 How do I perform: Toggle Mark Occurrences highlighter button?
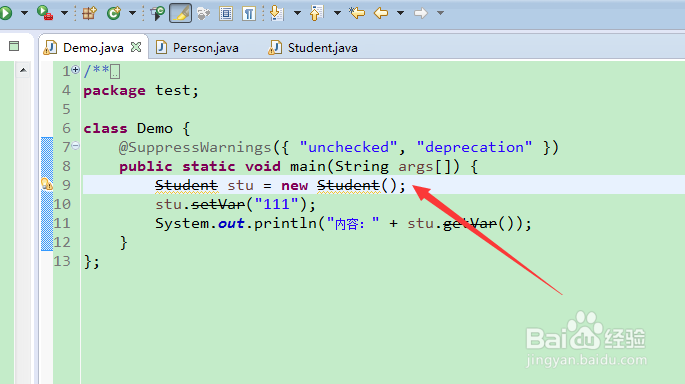180,13
